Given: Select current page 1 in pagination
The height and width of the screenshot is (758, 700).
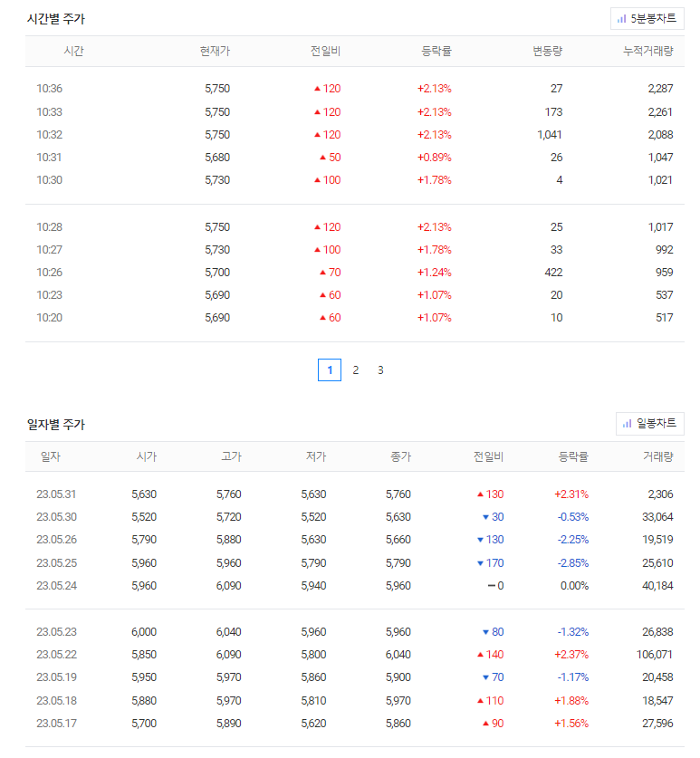Looking at the screenshot, I should click(330, 369).
